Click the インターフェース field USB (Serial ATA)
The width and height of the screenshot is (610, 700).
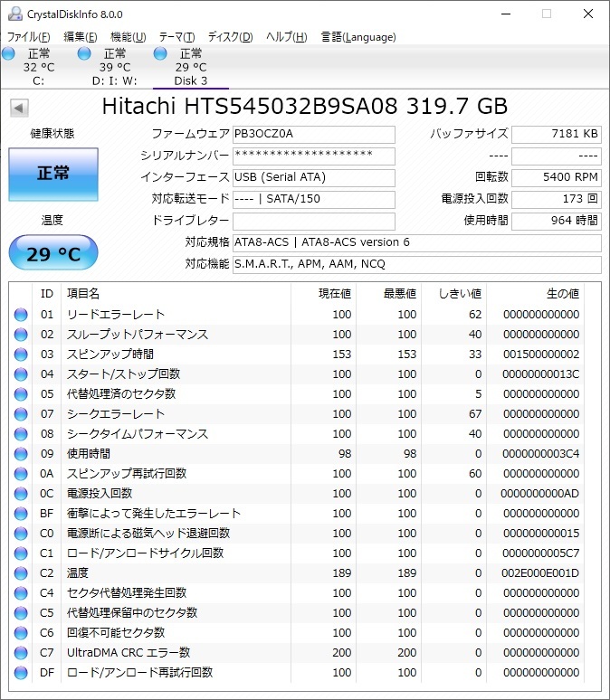(x=314, y=177)
